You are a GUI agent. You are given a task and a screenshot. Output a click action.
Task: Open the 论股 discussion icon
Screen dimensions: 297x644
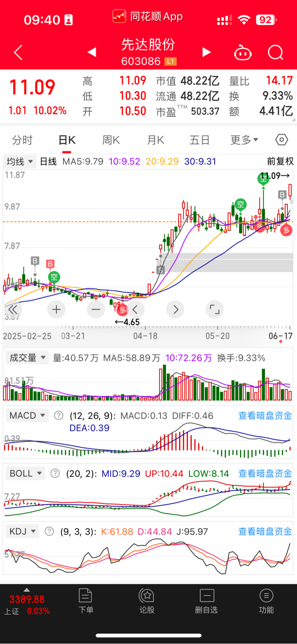(147, 601)
